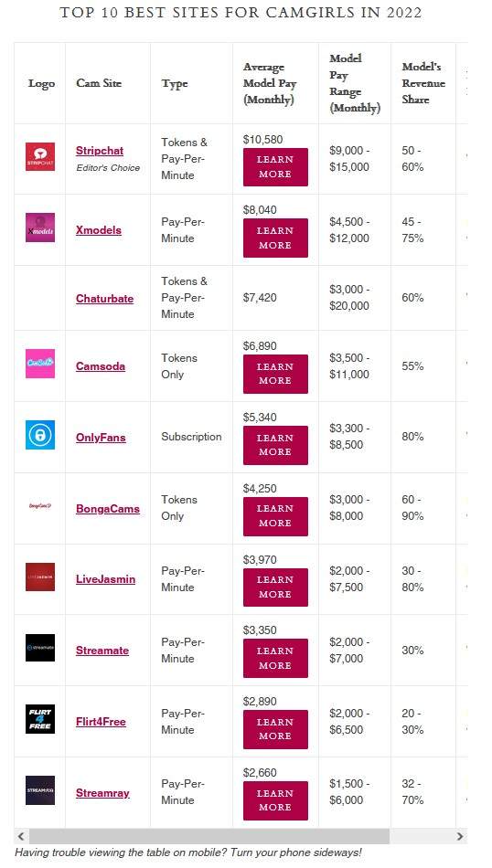Image resolution: width=492 pixels, height=868 pixels.
Task: Click the blue OnlyFans lock logo
Action: click(40, 435)
